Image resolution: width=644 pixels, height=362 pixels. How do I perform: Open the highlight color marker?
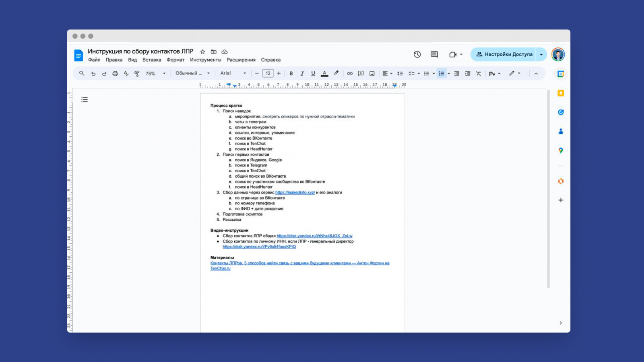[x=336, y=73]
